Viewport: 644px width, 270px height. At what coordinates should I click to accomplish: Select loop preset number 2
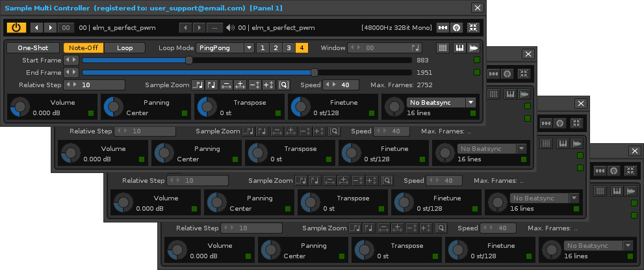pos(274,48)
